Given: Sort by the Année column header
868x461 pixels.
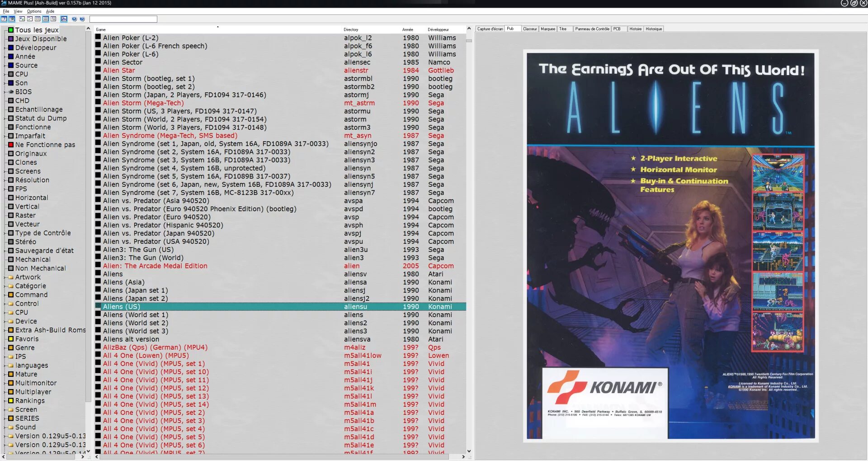Looking at the screenshot, I should click(x=414, y=29).
